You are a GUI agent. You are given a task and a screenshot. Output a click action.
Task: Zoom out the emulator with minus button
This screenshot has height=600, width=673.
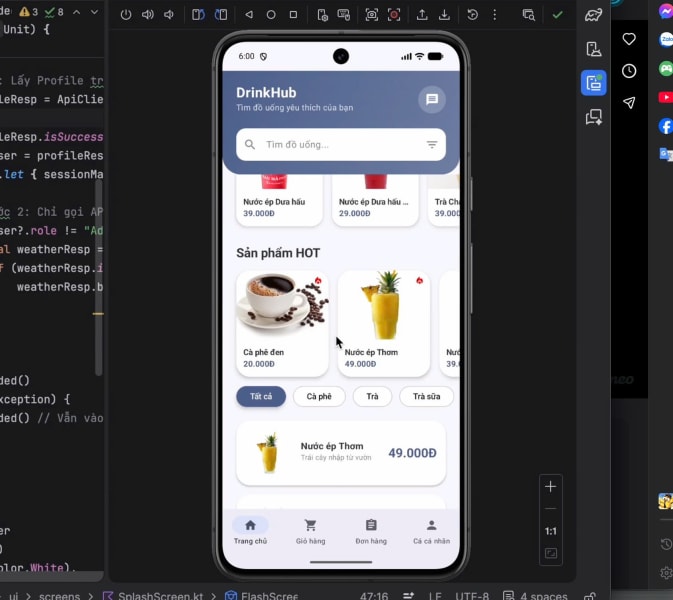pyautogui.click(x=550, y=509)
